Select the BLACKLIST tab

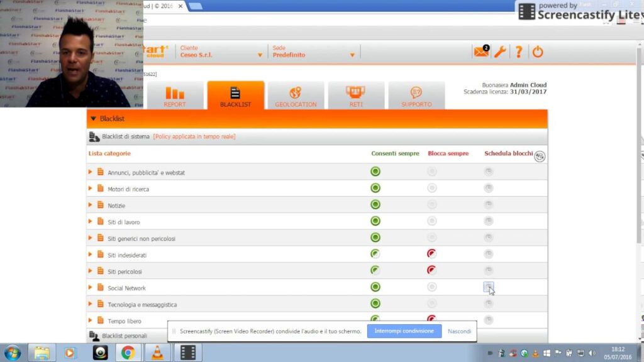click(x=235, y=96)
